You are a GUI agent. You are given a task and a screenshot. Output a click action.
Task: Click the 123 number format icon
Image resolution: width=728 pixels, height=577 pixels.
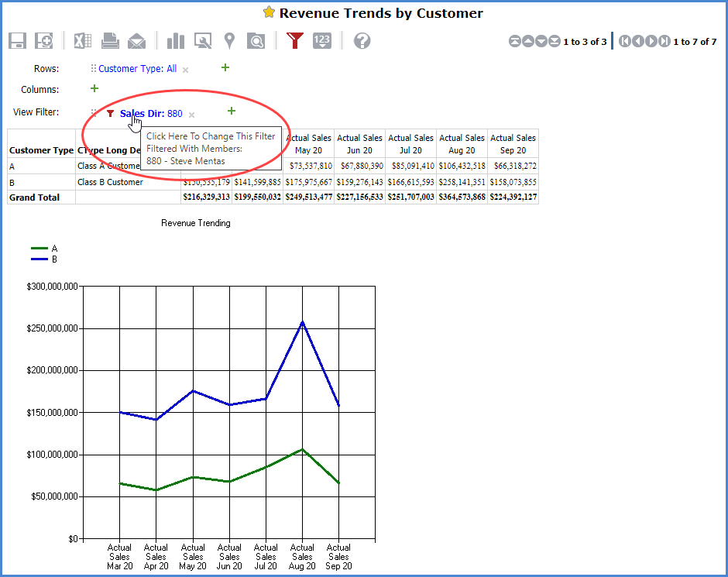[322, 41]
